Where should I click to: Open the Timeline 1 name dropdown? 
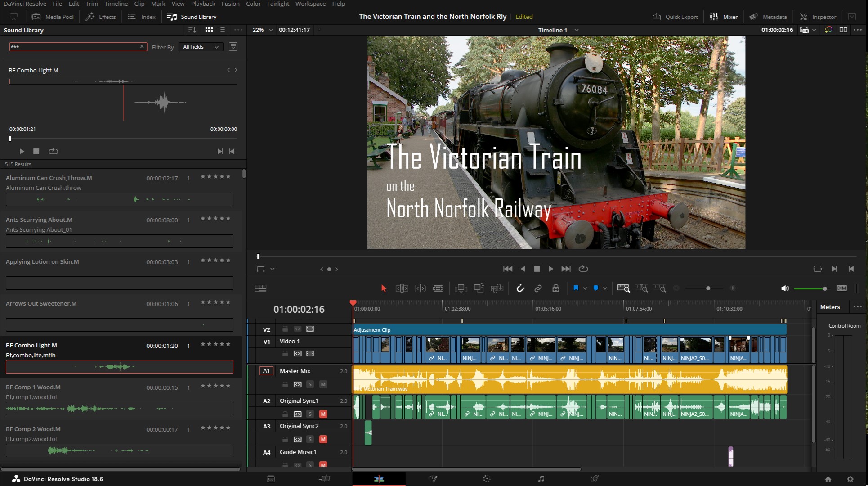click(x=577, y=30)
